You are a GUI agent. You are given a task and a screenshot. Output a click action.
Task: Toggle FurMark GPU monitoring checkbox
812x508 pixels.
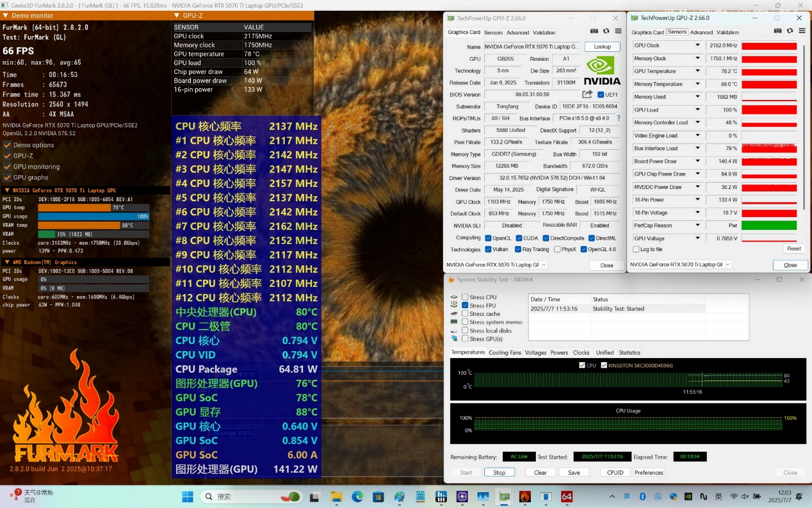pos(7,167)
